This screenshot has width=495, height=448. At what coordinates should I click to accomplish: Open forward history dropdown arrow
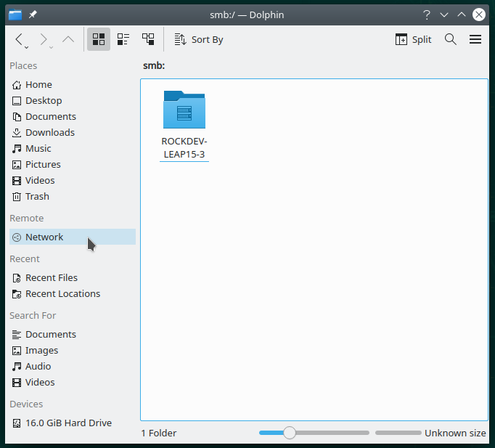point(51,48)
